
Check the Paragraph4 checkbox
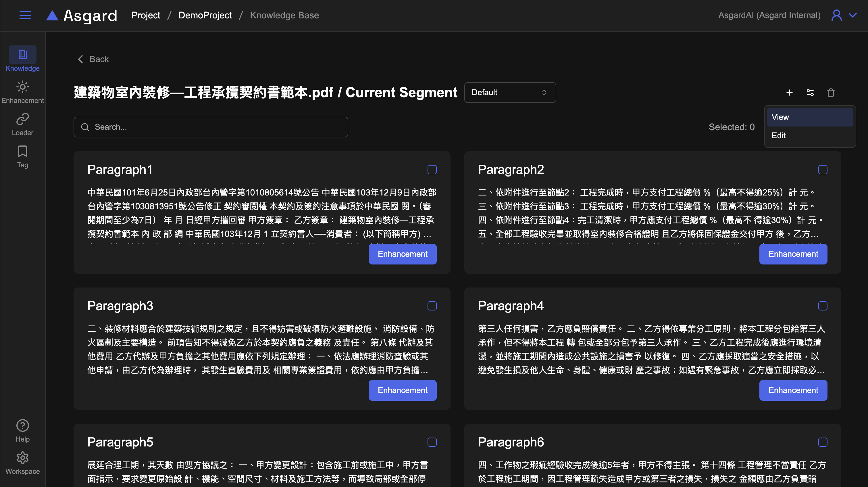(x=823, y=306)
